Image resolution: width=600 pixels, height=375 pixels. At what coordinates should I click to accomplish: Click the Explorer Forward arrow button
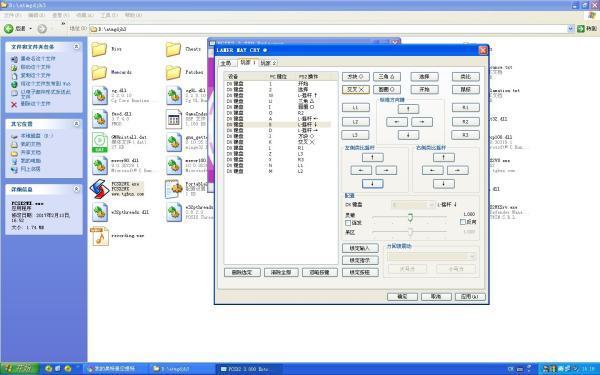(42, 29)
